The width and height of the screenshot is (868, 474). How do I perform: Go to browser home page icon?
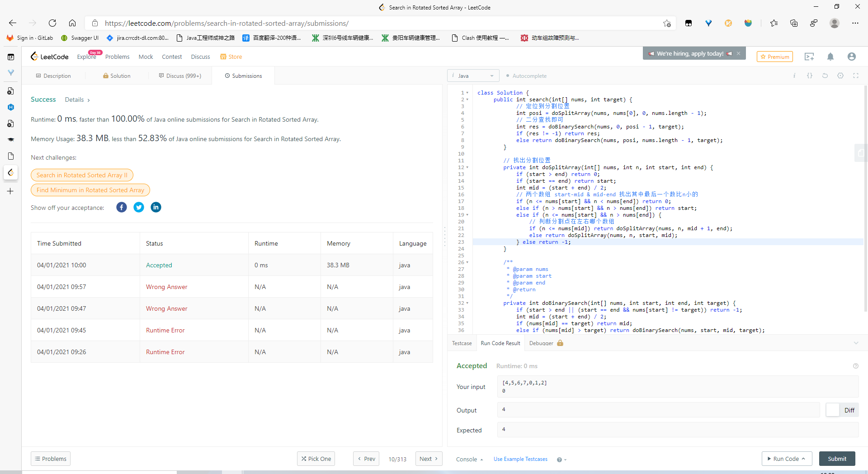pos(72,23)
